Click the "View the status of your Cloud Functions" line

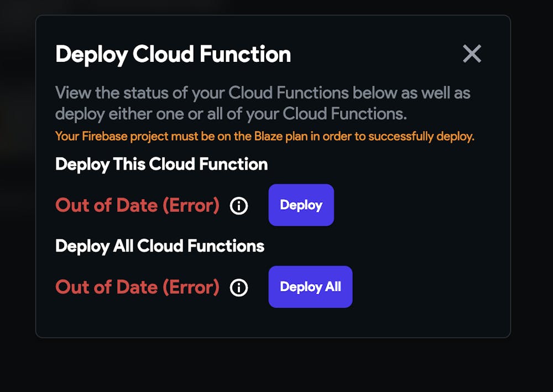pyautogui.click(x=263, y=92)
